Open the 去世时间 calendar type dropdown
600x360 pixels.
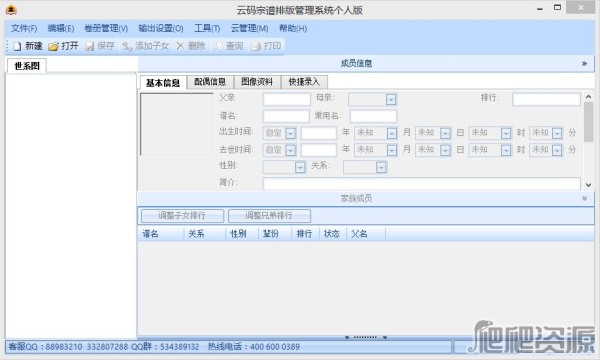290,150
